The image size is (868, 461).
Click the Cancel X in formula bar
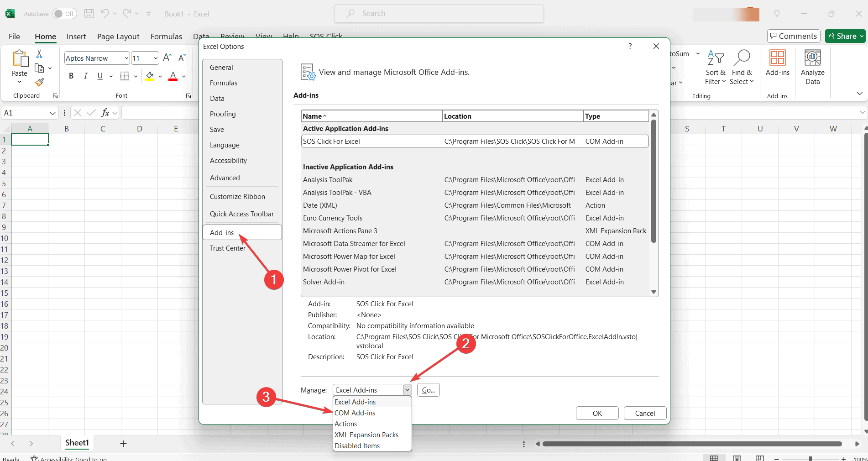coord(78,113)
